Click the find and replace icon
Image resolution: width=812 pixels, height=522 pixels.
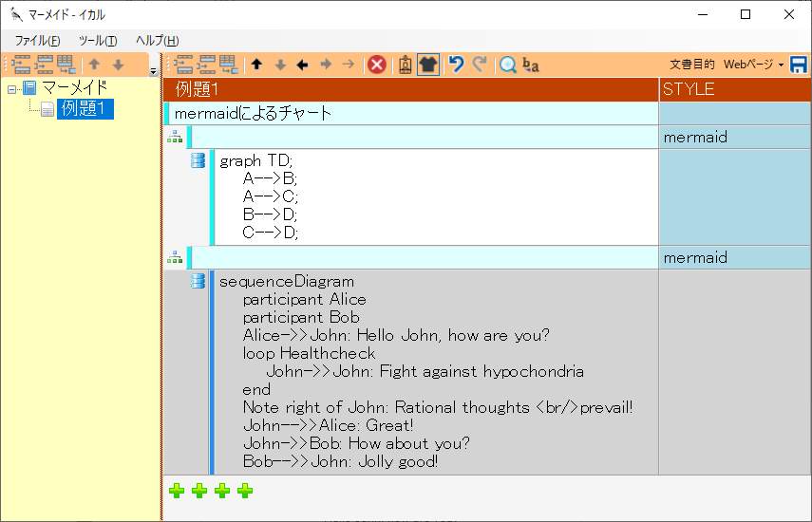click(x=531, y=65)
